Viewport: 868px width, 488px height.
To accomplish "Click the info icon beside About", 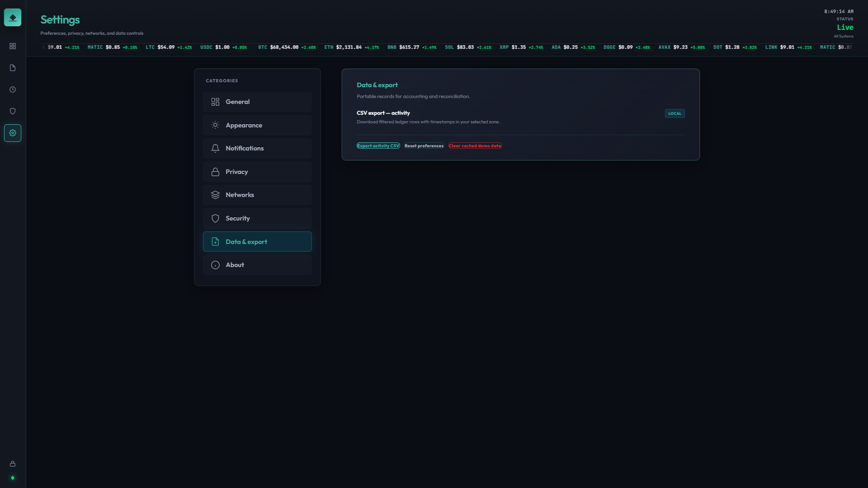I will click(215, 265).
